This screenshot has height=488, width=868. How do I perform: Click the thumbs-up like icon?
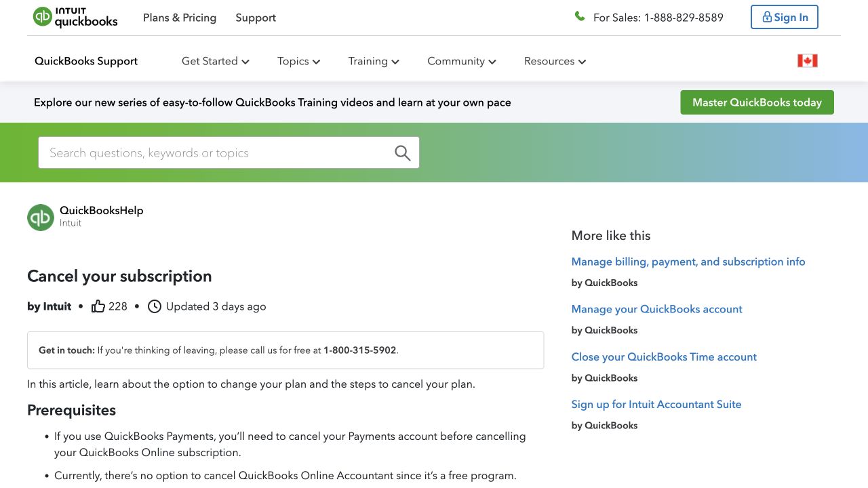(98, 306)
